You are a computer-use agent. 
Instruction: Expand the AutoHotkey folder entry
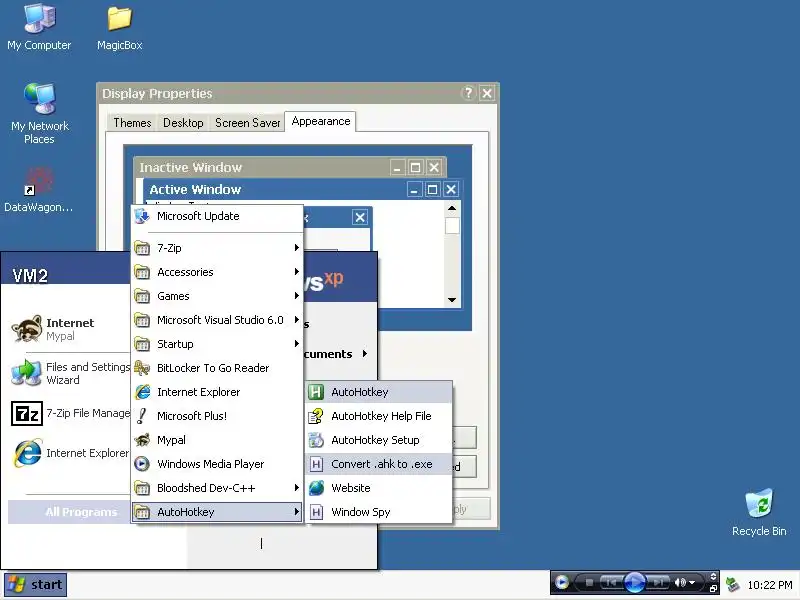(217, 512)
